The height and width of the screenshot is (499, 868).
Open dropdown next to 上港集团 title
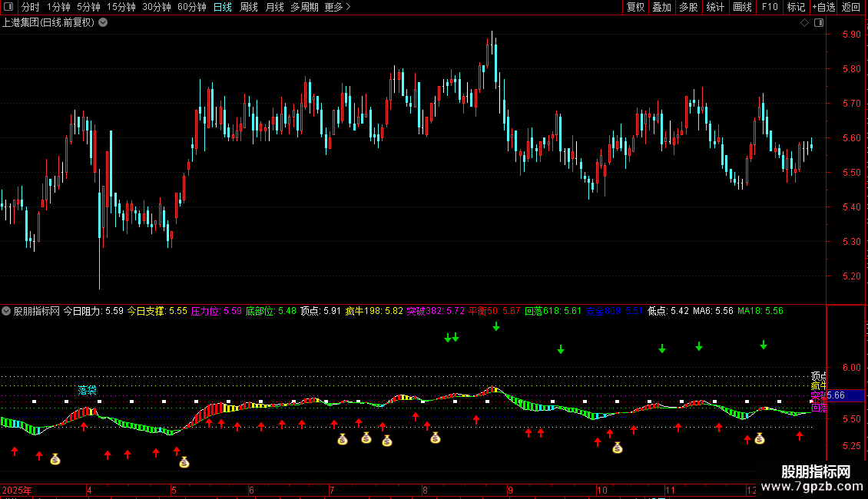point(103,22)
